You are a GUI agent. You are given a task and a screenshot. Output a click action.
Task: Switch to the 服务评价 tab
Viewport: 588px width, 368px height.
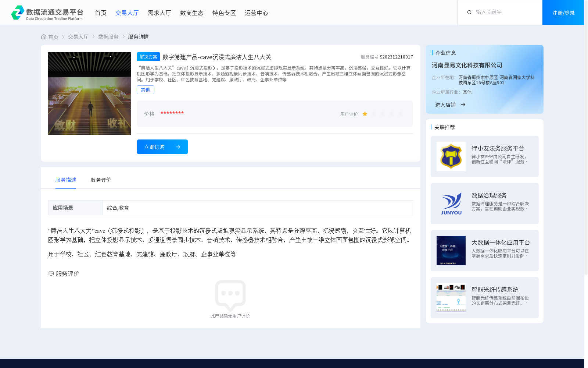click(x=101, y=180)
